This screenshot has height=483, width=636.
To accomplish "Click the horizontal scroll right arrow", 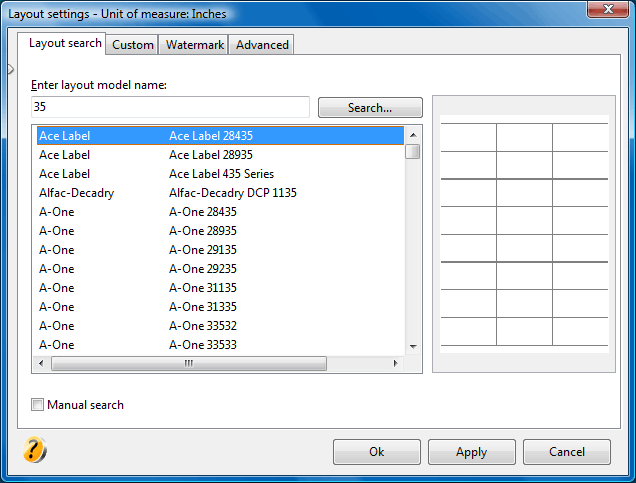I will click(396, 363).
